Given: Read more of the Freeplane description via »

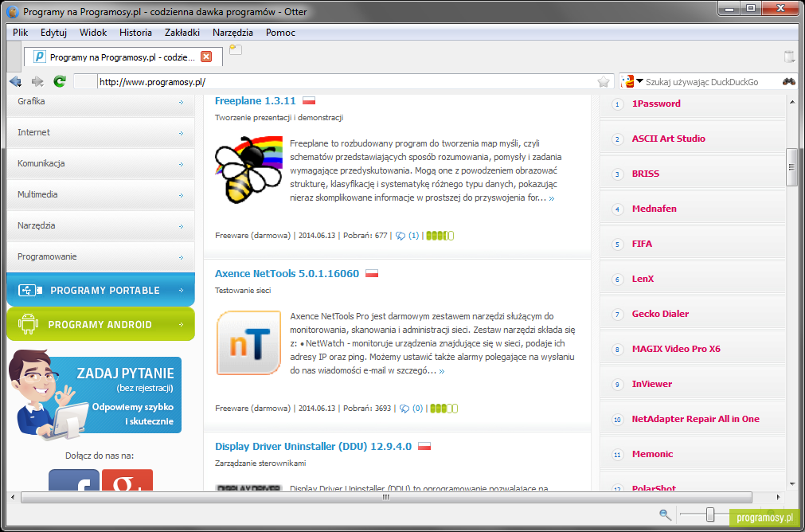Looking at the screenshot, I should (552, 198).
